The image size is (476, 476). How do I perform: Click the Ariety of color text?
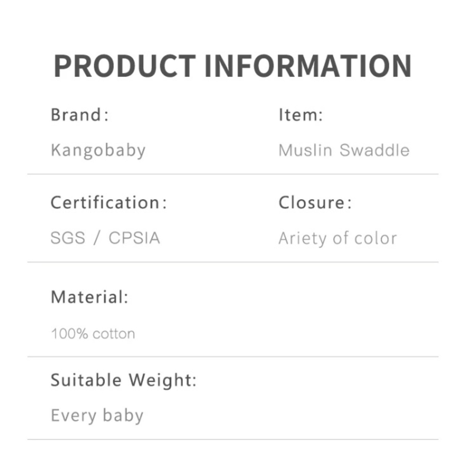click(338, 238)
